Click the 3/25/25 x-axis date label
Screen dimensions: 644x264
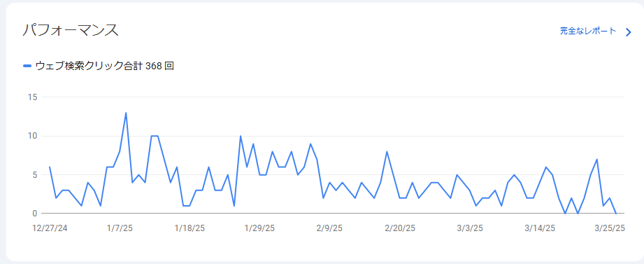click(610, 228)
